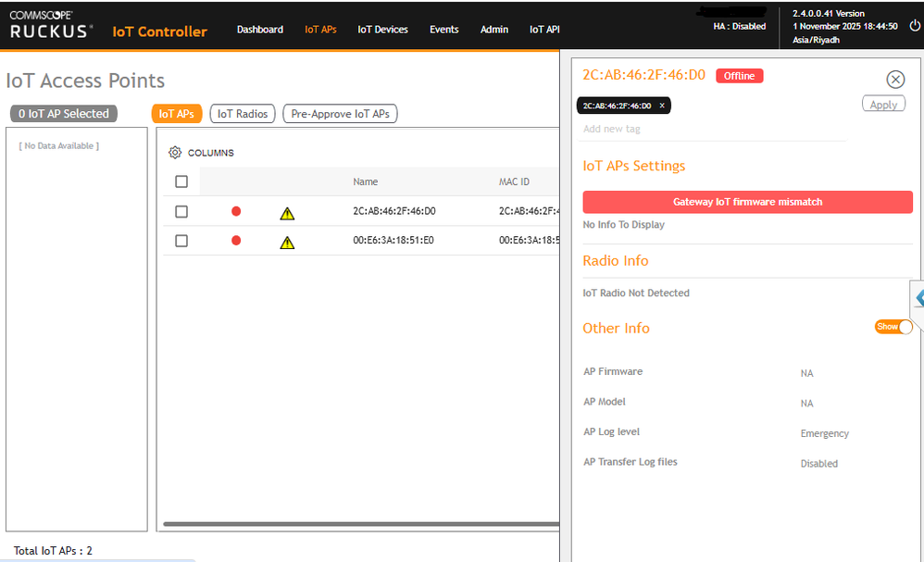Click the Columns gear icon
This screenshot has width=924, height=562.
pyautogui.click(x=175, y=153)
